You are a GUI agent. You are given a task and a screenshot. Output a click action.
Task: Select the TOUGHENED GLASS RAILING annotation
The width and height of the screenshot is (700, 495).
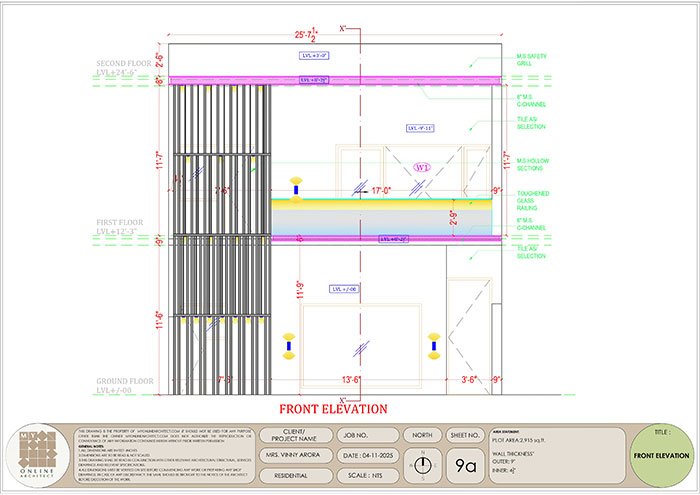click(533, 200)
